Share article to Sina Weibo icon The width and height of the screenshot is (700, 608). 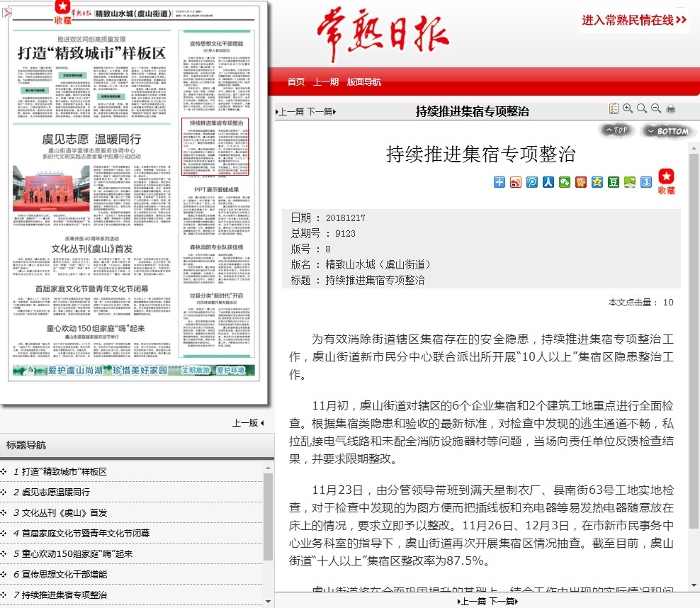[516, 182]
